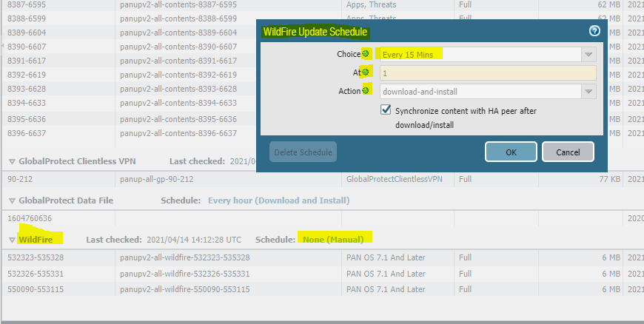Uncheck Synchronize content with HA peer
Image resolution: width=644 pixels, height=324 pixels.
click(x=386, y=110)
